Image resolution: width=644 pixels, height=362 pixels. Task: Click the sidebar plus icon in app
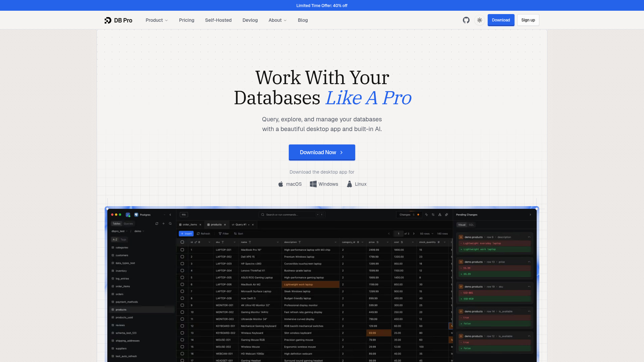[163, 224]
